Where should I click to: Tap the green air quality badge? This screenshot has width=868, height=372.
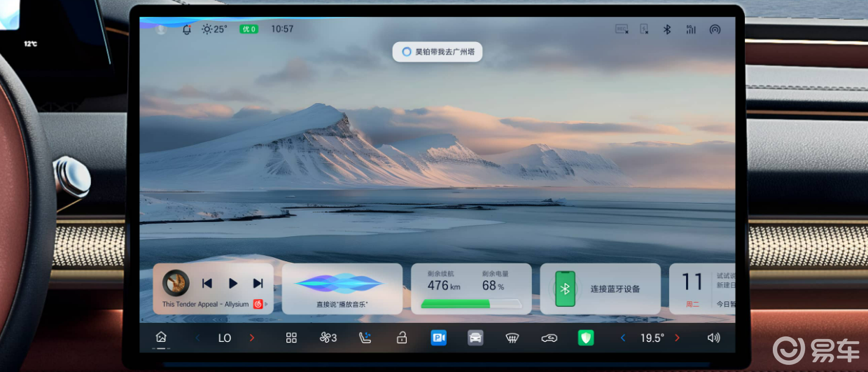pos(248,29)
